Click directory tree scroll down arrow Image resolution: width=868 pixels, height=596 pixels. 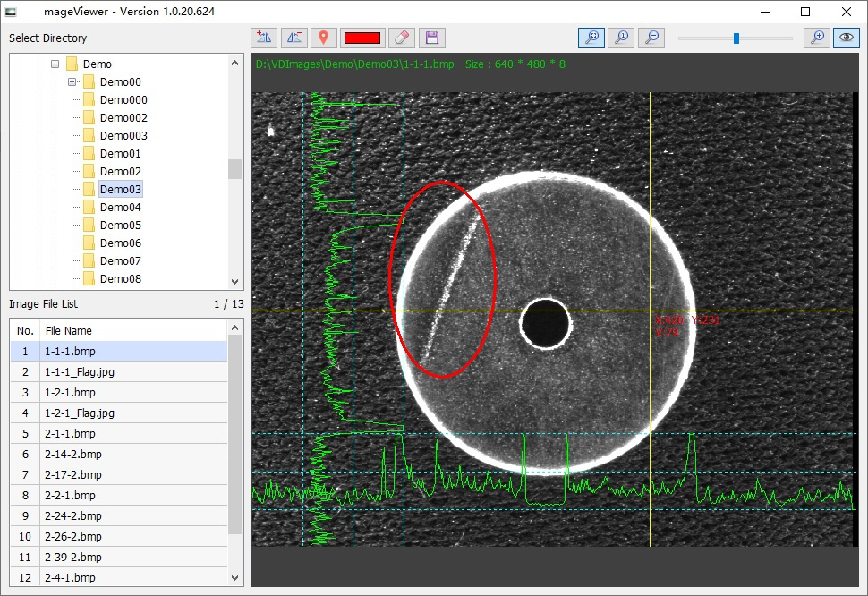tap(235, 281)
